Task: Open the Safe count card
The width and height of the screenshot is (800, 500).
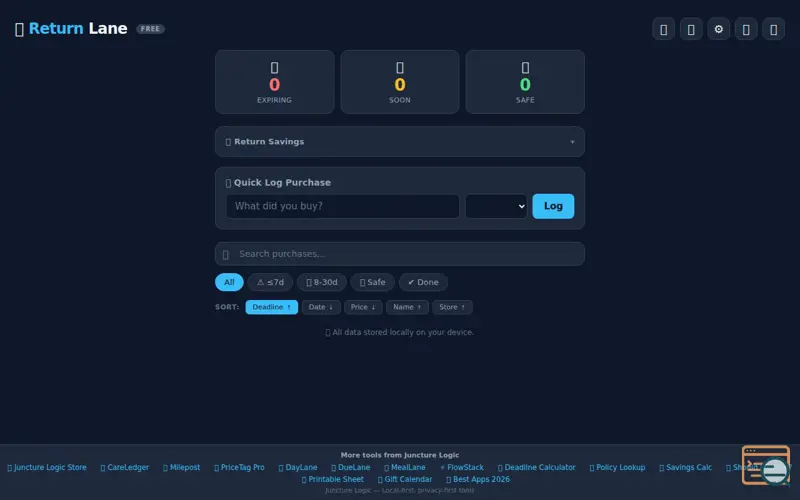Action: click(x=525, y=82)
